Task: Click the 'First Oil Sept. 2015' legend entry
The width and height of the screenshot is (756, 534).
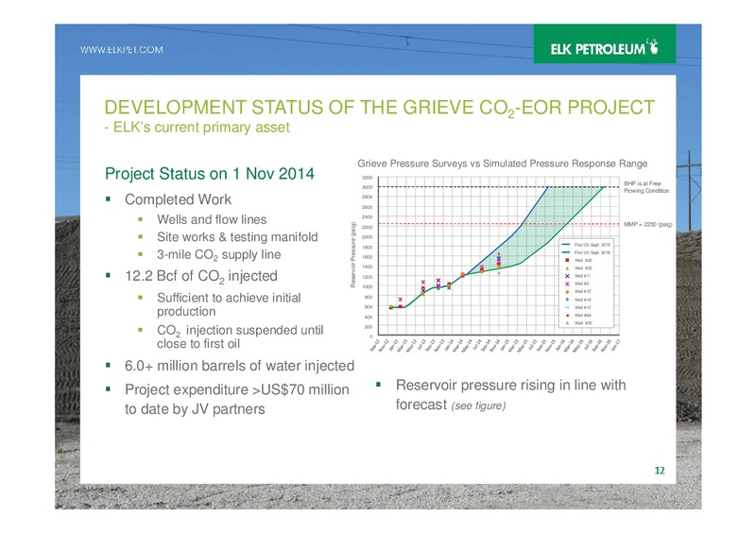Action: 587,245
